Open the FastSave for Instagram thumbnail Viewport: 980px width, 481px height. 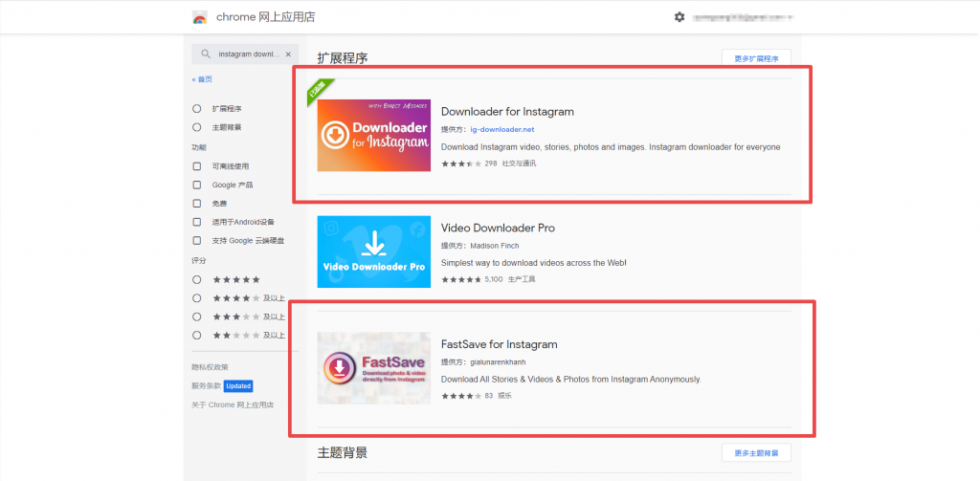tap(374, 368)
